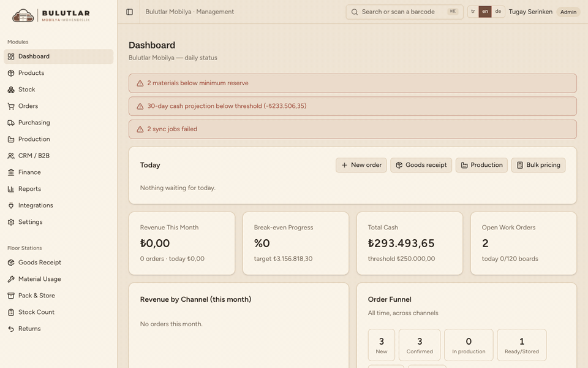Toggle the sidebar collapse icon
The height and width of the screenshot is (368, 588).
pyautogui.click(x=129, y=12)
